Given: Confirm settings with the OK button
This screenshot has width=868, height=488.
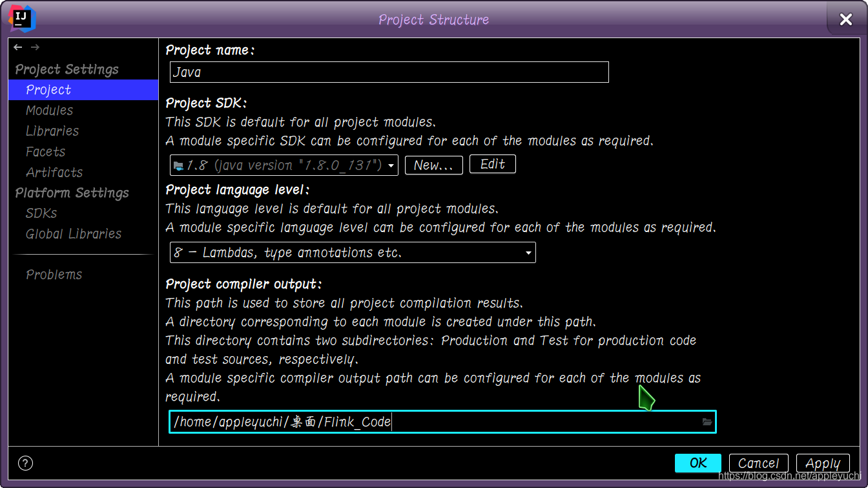Looking at the screenshot, I should coord(698,463).
